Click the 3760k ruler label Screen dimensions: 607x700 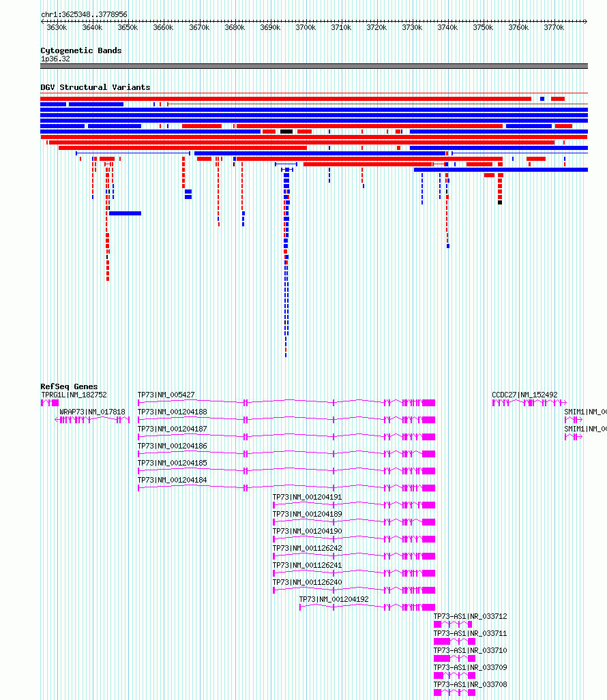(518, 28)
